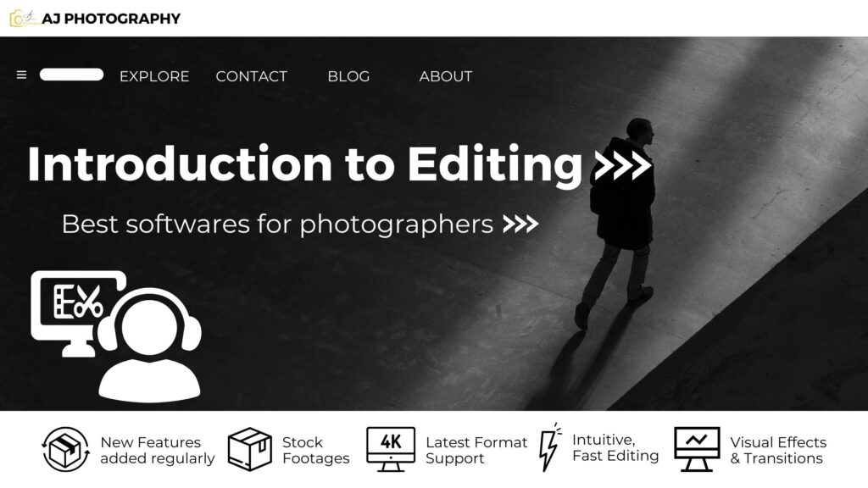
Task: Open the BLOG section
Action: click(348, 76)
